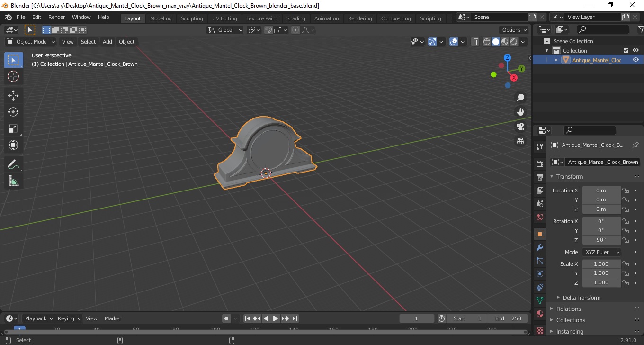644x345 pixels.
Task: Open the Render menu
Action: (57, 17)
